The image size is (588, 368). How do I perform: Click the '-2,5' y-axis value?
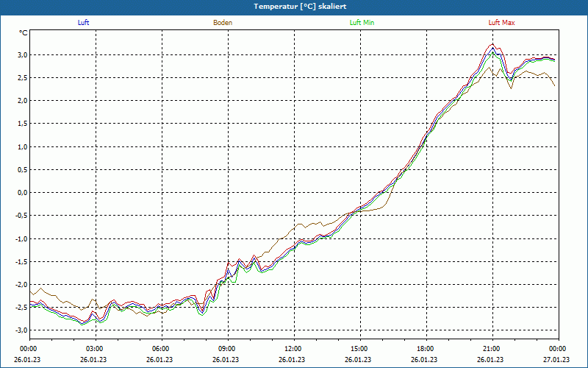pyautogui.click(x=22, y=308)
